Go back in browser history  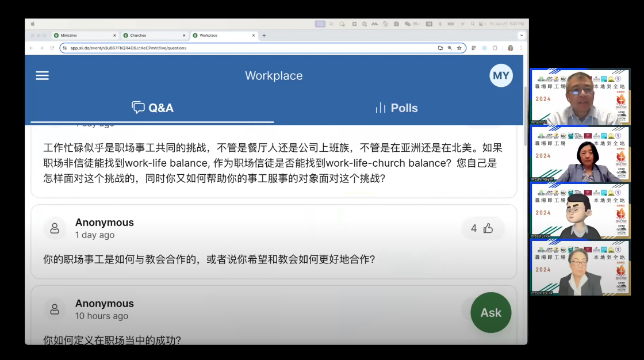point(31,48)
